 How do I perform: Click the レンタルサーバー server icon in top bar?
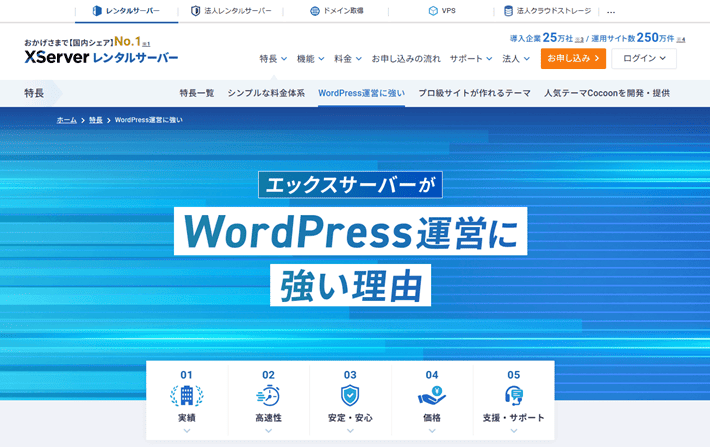click(97, 11)
